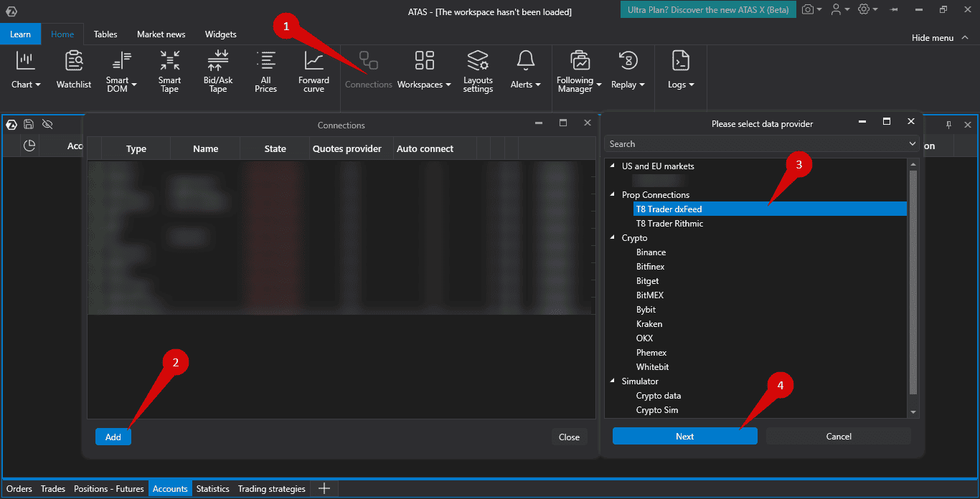
Task: Open Layouts settings
Action: 478,70
